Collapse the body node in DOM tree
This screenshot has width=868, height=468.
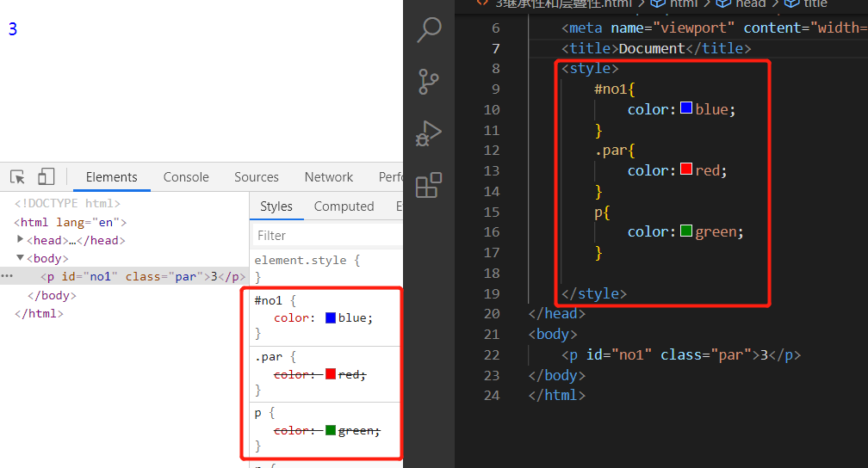point(20,258)
